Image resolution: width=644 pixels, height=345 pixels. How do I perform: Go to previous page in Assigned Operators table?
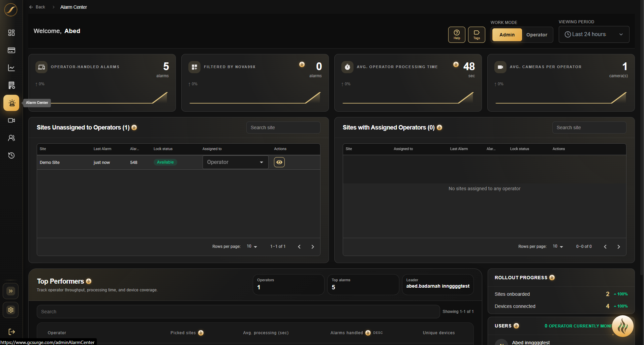[x=605, y=247]
